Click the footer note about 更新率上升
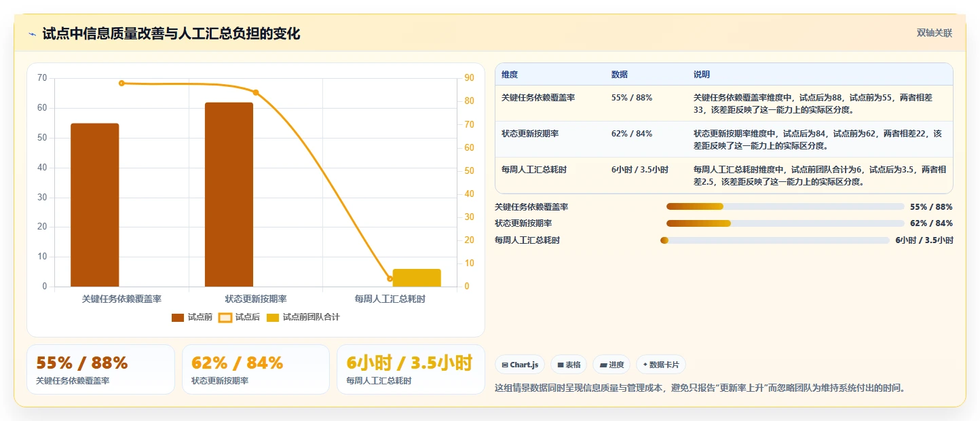 pos(701,388)
